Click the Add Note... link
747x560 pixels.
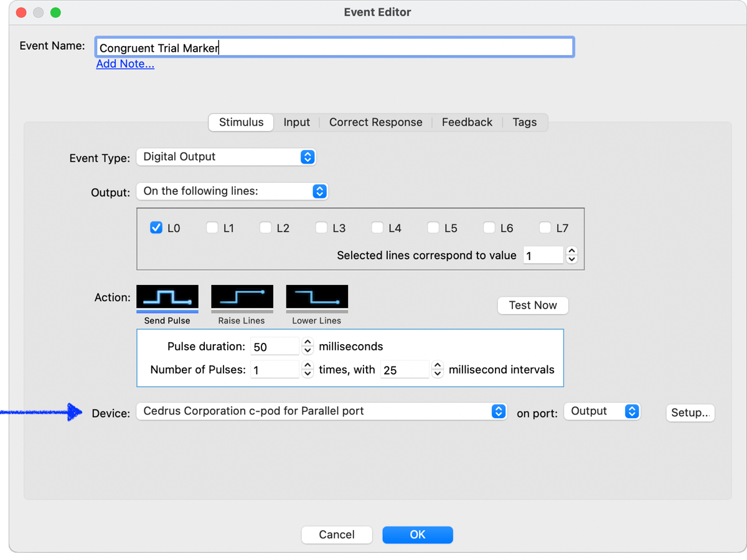125,64
